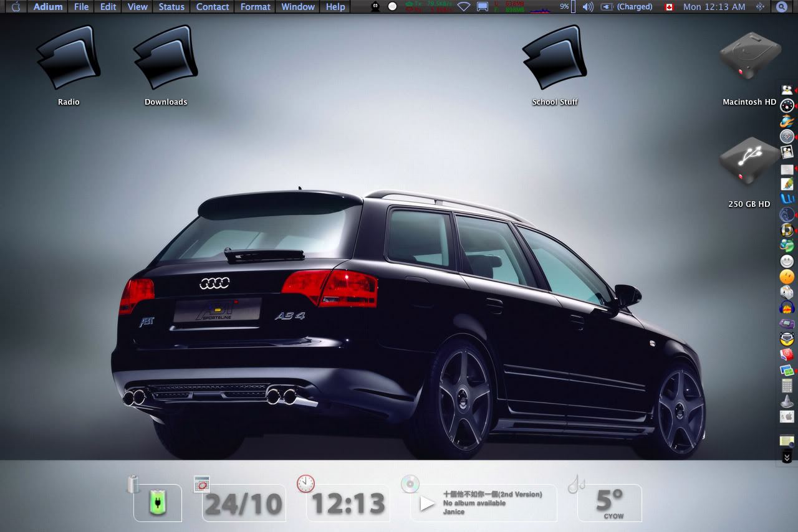Image resolution: width=798 pixels, height=532 pixels.
Task: Open Calculator icon in the dock
Action: [x=787, y=386]
